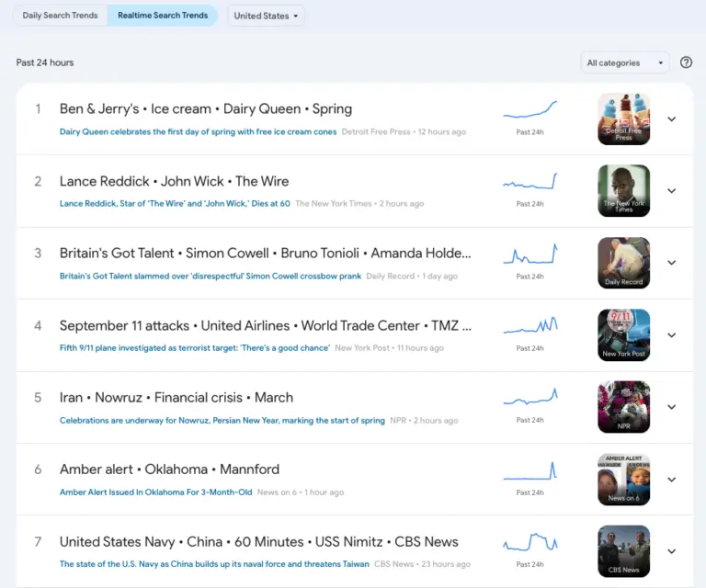Viewport: 706px width, 588px height.
Task: Expand the Amber alert Oklahoma trend row
Action: click(x=671, y=480)
